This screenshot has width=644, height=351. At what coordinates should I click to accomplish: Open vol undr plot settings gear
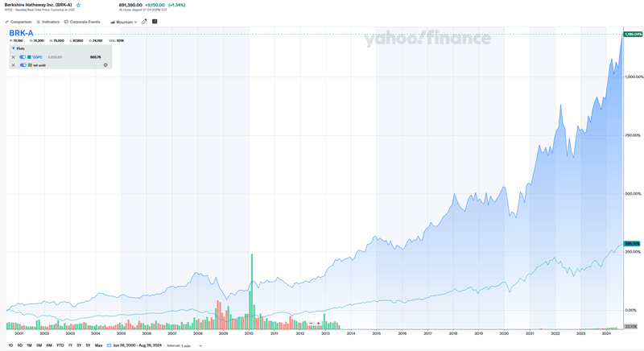(105, 65)
